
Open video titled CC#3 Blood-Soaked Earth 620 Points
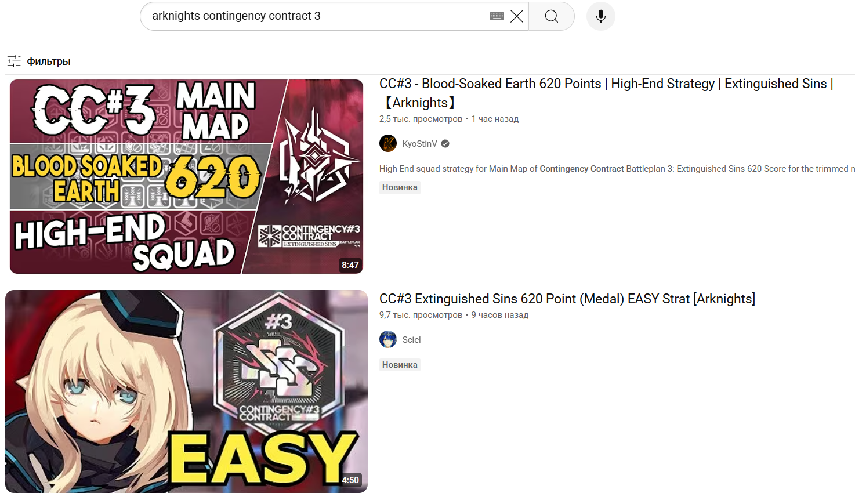606,93
